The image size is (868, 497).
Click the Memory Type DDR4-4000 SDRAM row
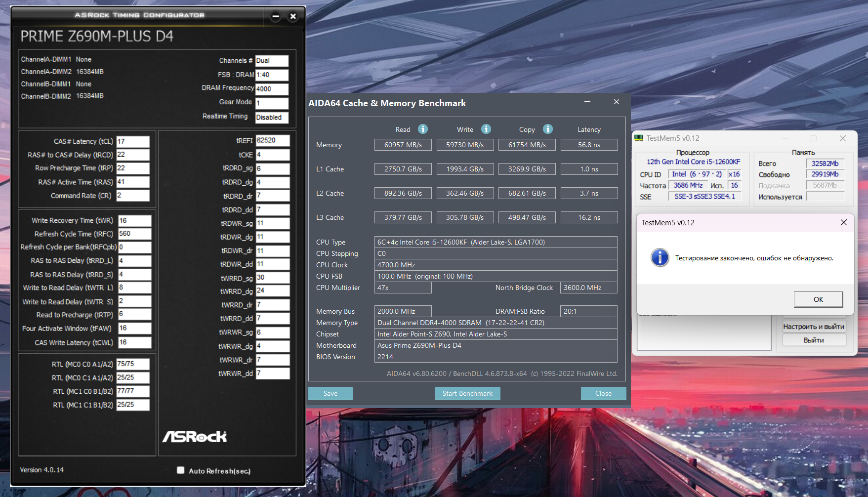click(496, 323)
